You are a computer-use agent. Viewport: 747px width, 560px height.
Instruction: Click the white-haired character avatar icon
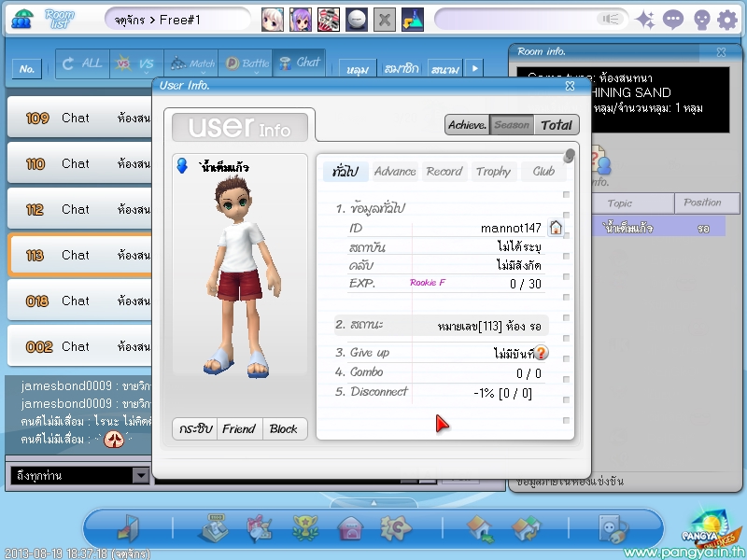coord(273,20)
